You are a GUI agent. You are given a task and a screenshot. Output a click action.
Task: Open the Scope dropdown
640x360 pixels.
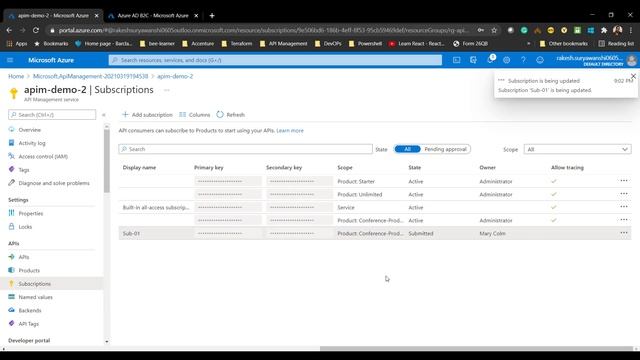tap(578, 149)
